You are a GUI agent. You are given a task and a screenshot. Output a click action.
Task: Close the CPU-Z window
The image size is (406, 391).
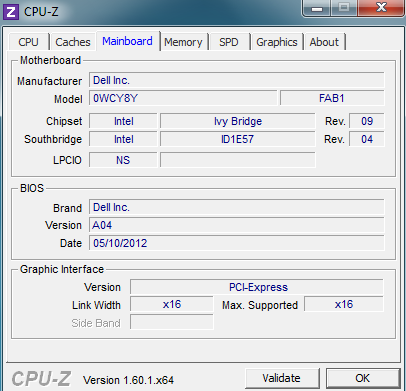381,7
